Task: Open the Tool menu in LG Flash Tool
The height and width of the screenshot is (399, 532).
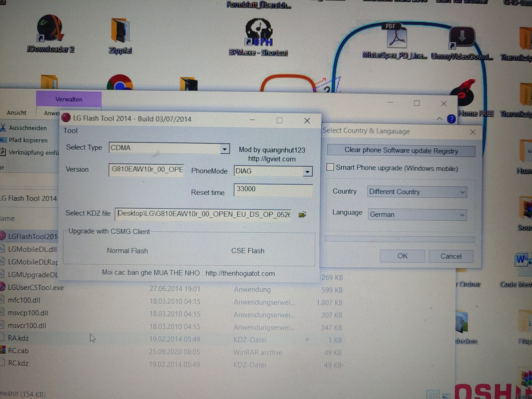Action: click(70, 131)
